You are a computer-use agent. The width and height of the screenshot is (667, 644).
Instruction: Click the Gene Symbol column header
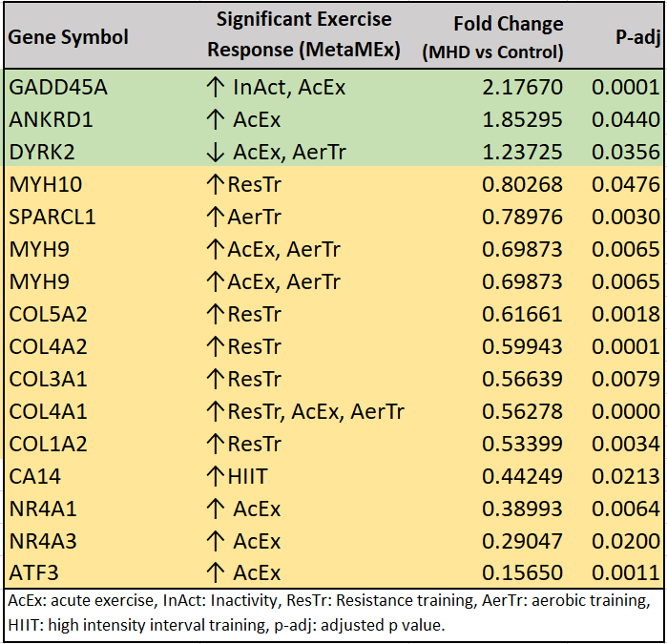point(69,38)
